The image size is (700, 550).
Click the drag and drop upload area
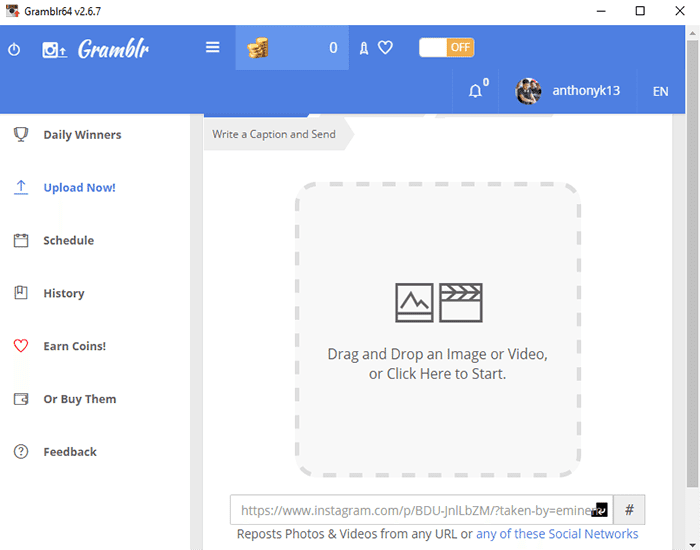tap(438, 329)
